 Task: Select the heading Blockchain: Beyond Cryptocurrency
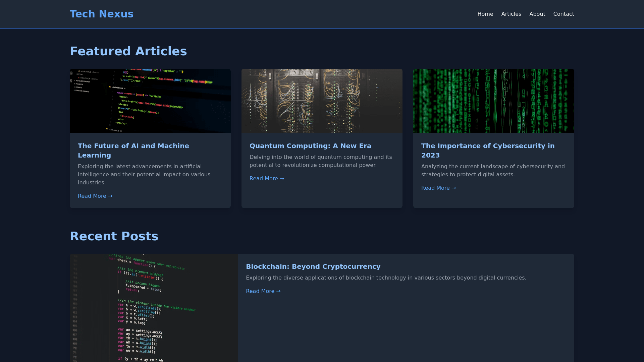[313, 266]
